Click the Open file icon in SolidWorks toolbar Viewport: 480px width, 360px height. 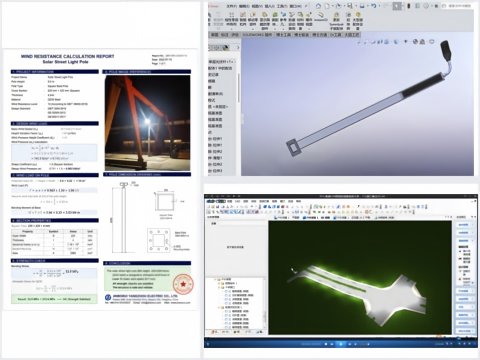(338, 6)
